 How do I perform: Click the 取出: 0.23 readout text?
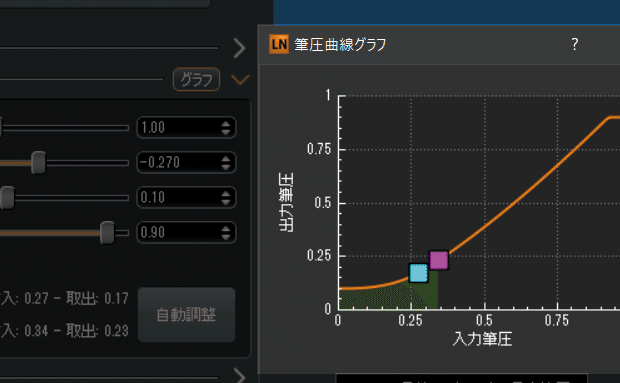click(x=97, y=330)
